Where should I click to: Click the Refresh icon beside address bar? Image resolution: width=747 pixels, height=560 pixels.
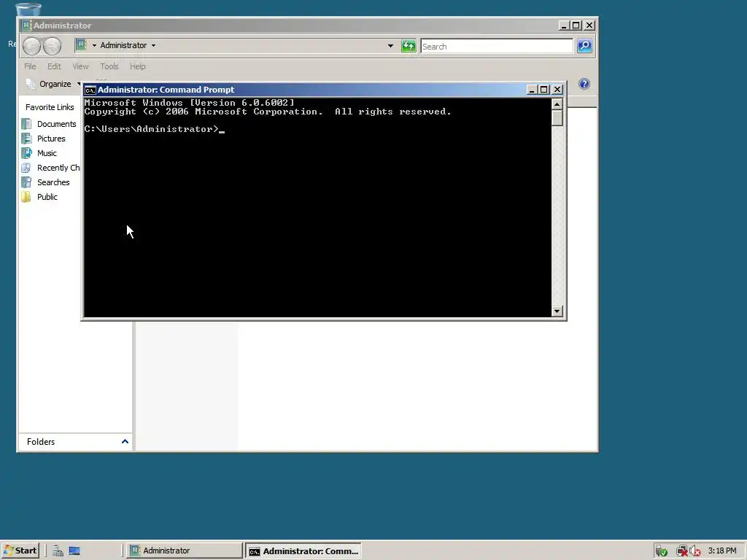click(x=409, y=46)
